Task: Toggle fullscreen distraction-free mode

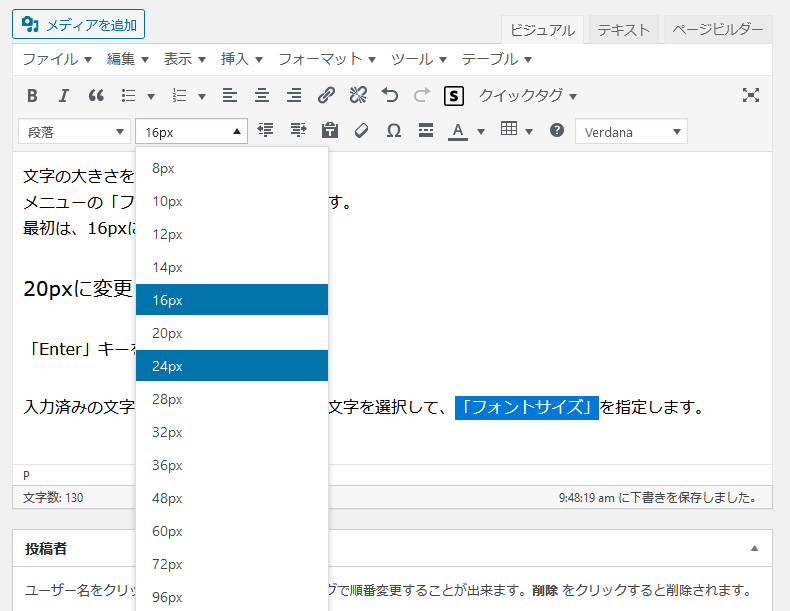Action: 751,95
